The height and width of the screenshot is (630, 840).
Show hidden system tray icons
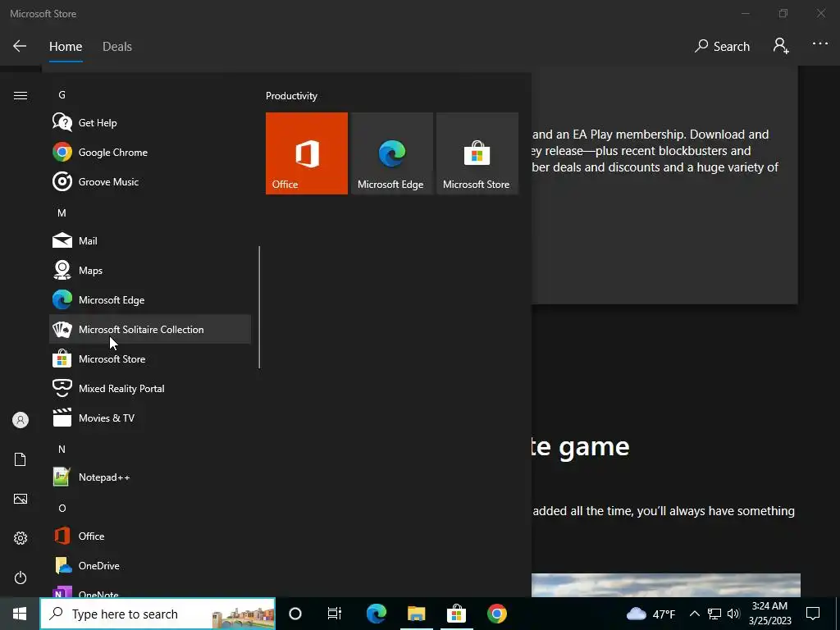(694, 614)
